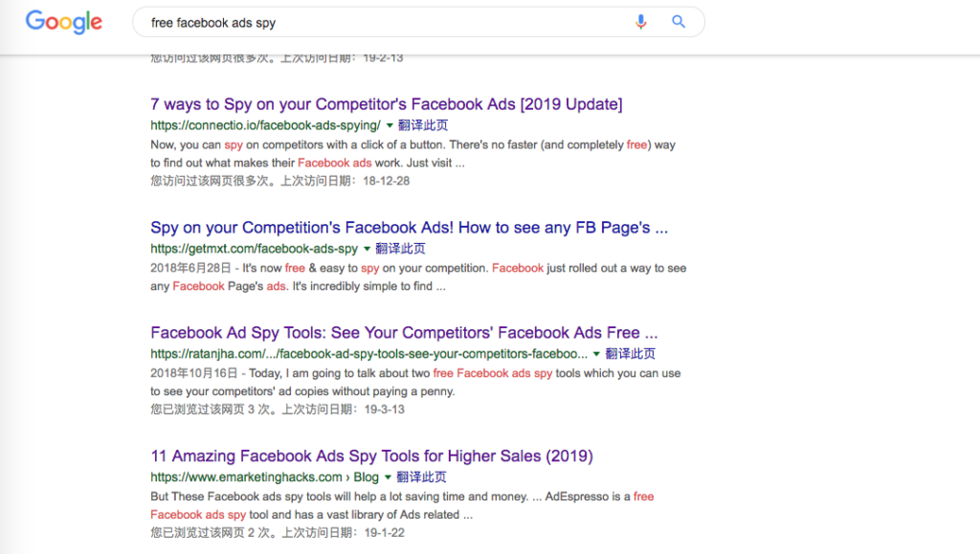The height and width of the screenshot is (554, 980).
Task: Click snippet line 'any Facebook Page's ads'
Action: (x=219, y=287)
